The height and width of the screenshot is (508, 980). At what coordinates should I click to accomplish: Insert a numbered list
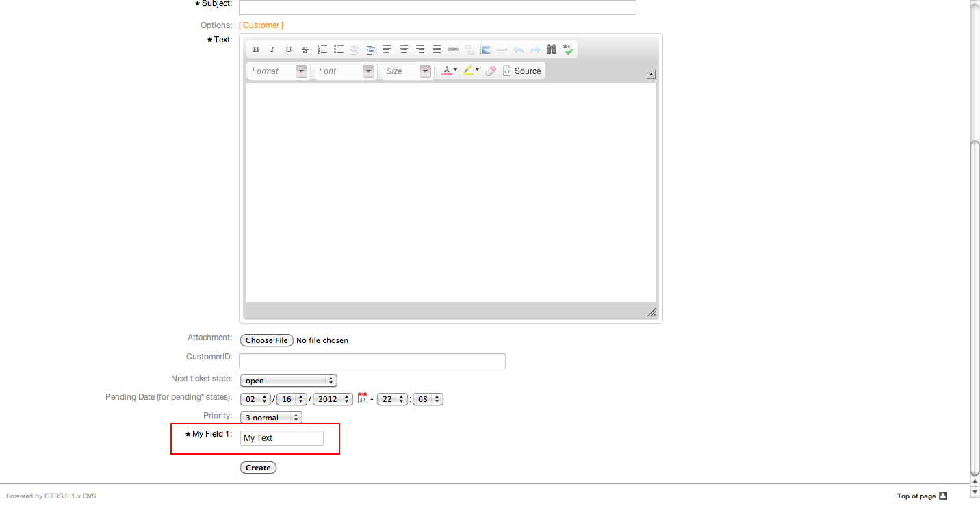322,49
